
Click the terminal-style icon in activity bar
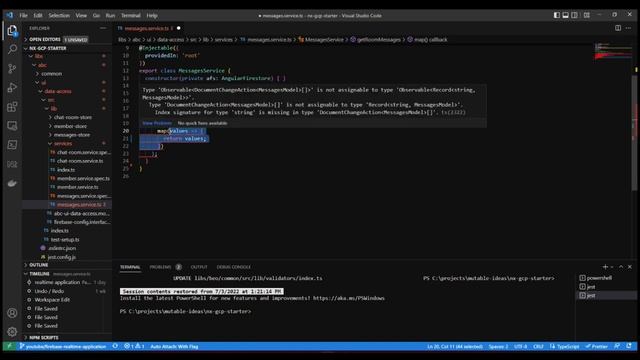pyautogui.click(x=12, y=145)
